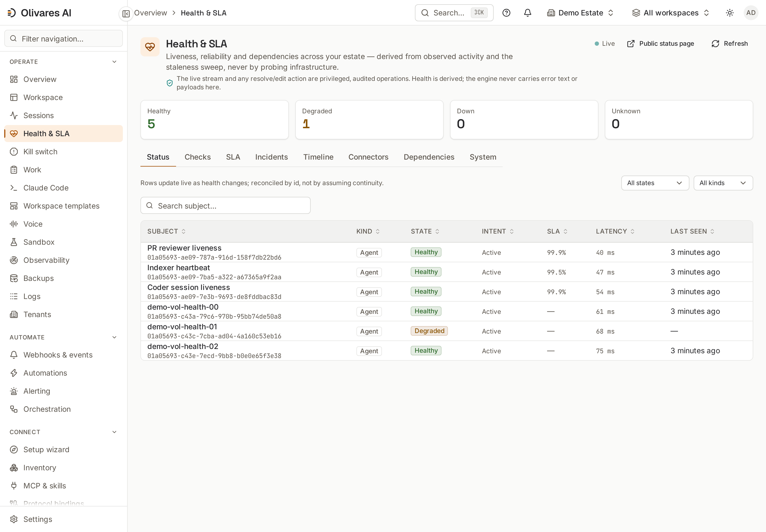Sort table by SLA column
The height and width of the screenshot is (532, 766).
(557, 231)
